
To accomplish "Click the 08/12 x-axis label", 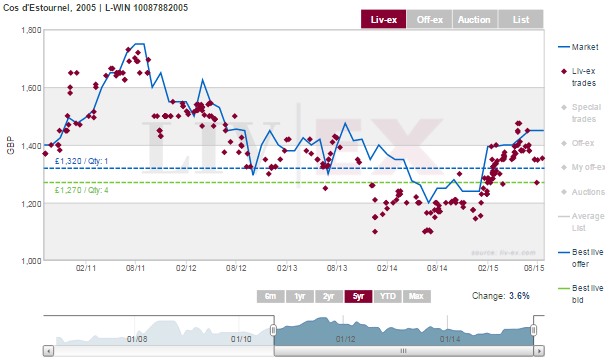I will [x=236, y=268].
